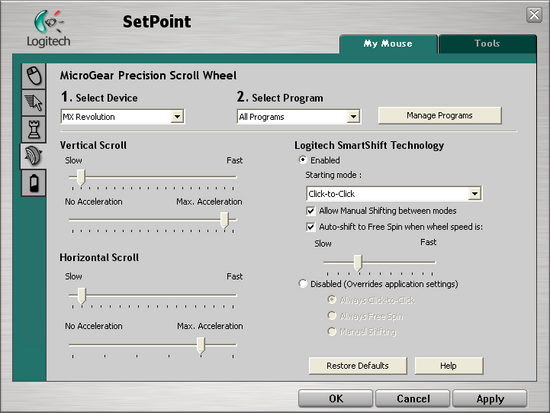550x413 pixels.
Task: Expand the Select Device dropdown arrow
Action: click(x=177, y=116)
